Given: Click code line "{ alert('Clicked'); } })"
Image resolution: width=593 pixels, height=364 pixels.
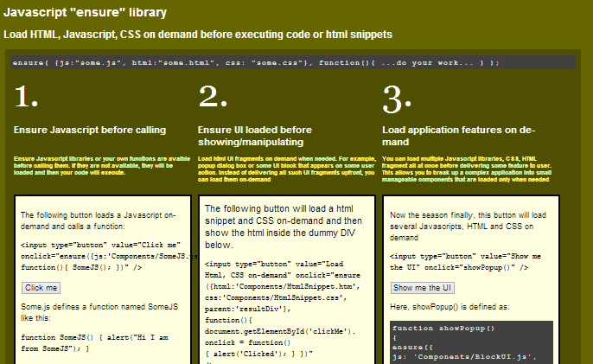Looking at the screenshot, I should [x=259, y=354].
